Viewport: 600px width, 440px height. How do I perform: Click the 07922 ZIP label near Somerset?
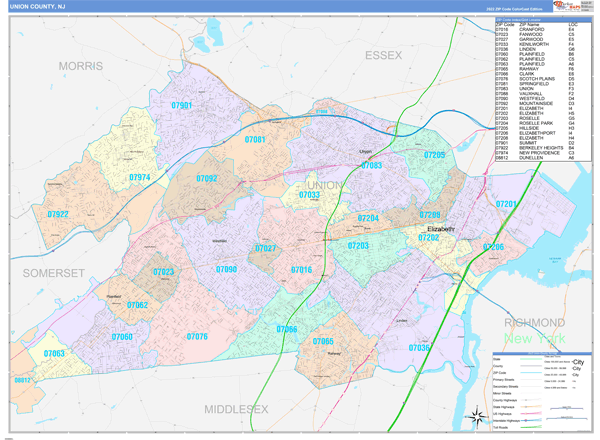point(58,214)
